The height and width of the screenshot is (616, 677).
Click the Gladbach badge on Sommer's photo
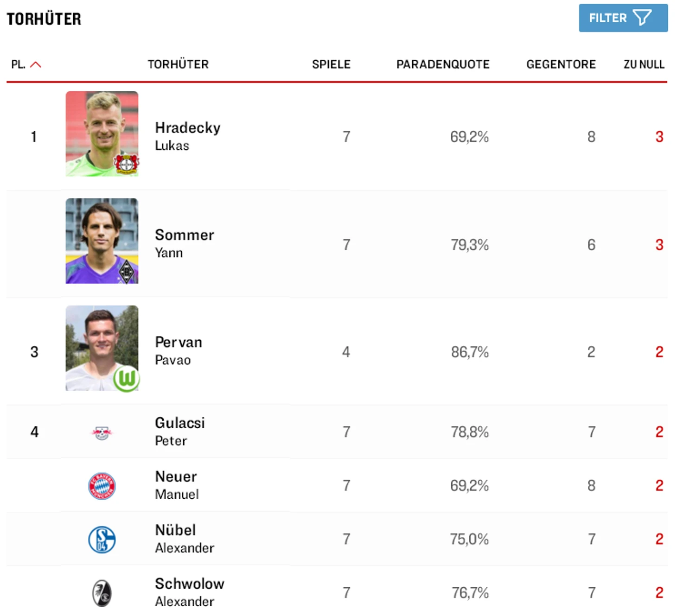(x=127, y=272)
